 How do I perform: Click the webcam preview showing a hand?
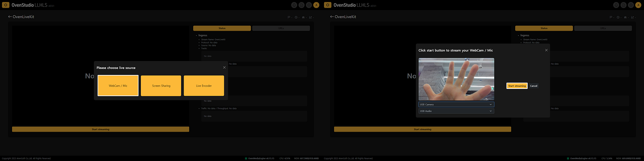click(456, 79)
